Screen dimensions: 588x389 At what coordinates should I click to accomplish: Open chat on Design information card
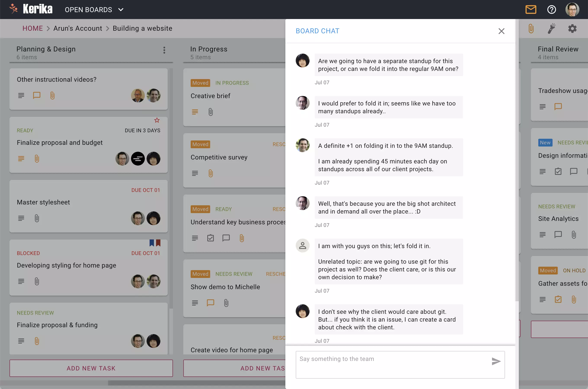pos(574,171)
